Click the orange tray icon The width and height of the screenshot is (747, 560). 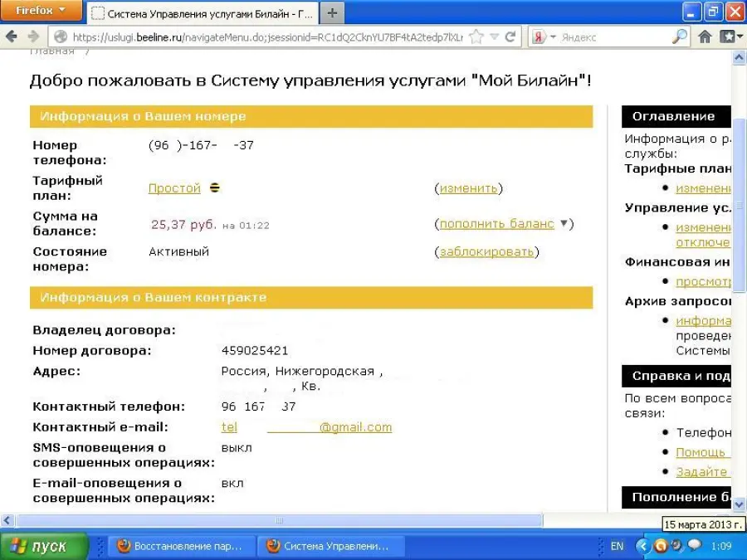pos(661,546)
